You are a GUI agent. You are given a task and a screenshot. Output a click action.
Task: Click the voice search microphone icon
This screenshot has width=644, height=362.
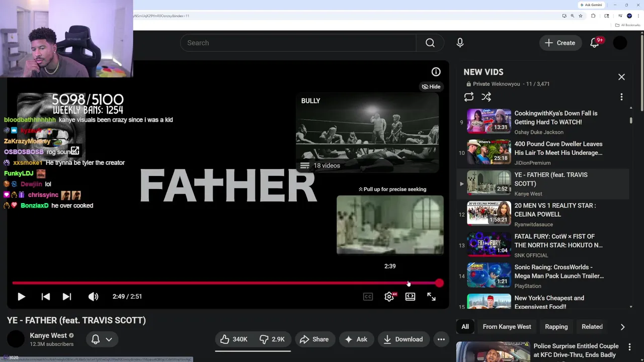tap(460, 43)
